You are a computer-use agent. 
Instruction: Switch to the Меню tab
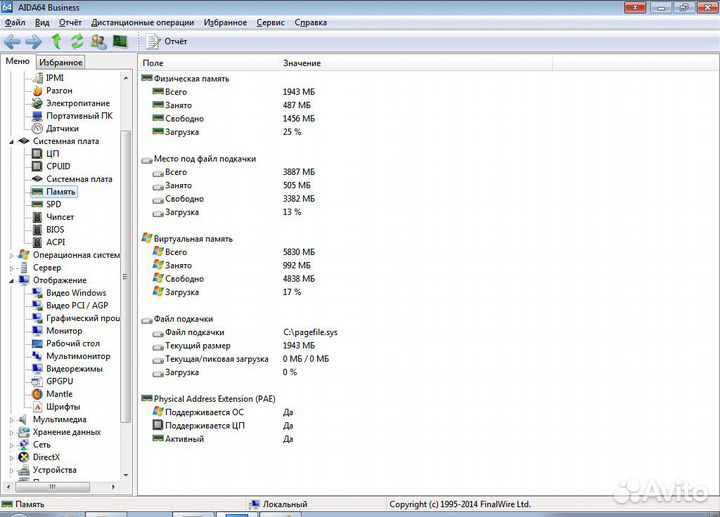point(17,61)
